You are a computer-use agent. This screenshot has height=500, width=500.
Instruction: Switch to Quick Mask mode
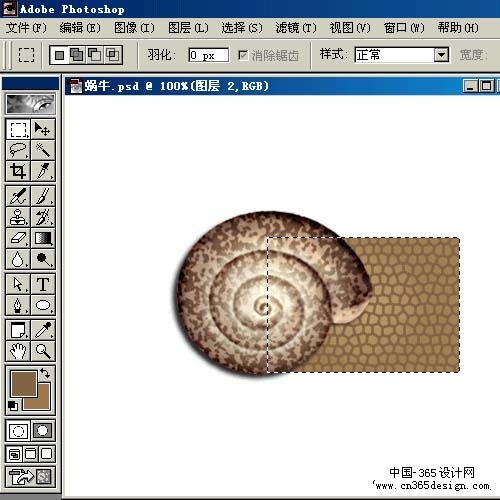pos(43,430)
